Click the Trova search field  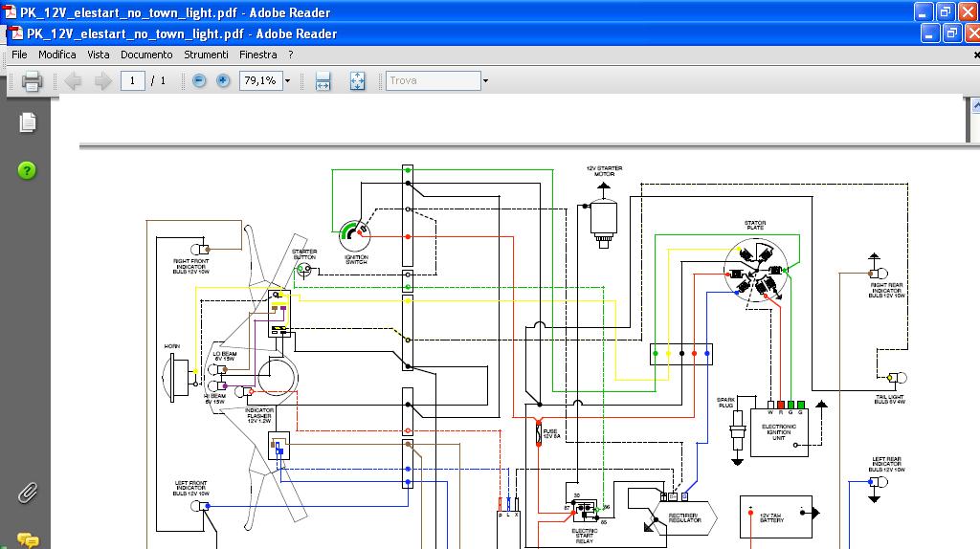pyautogui.click(x=434, y=80)
